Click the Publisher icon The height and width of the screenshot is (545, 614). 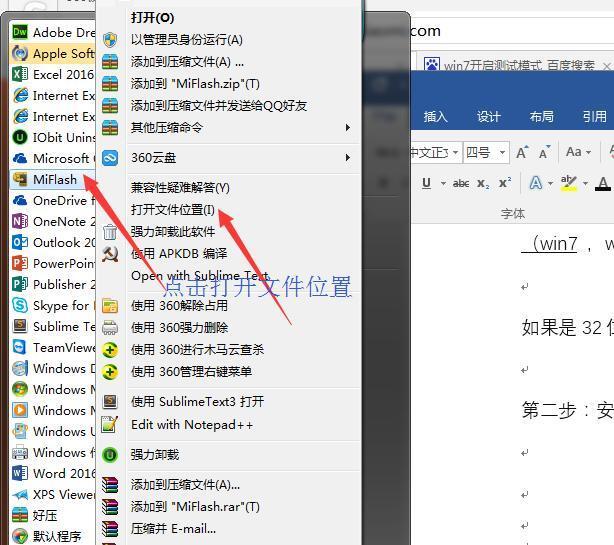click(20, 284)
